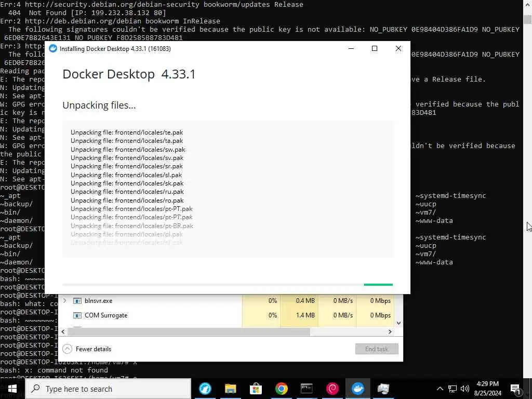Open the Windows Start menu
This screenshot has width=532, height=399.
click(12, 389)
